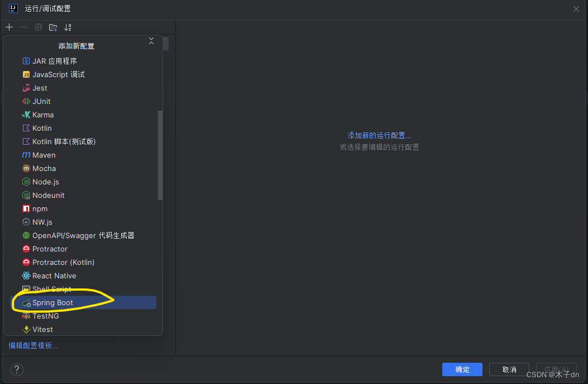Click the TestNG icon
588x384 pixels.
[26, 316]
